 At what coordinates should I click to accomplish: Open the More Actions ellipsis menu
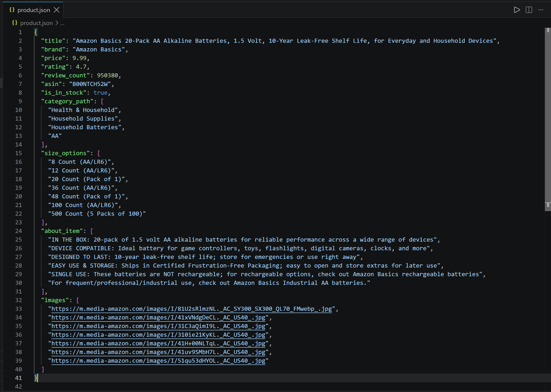tap(541, 10)
